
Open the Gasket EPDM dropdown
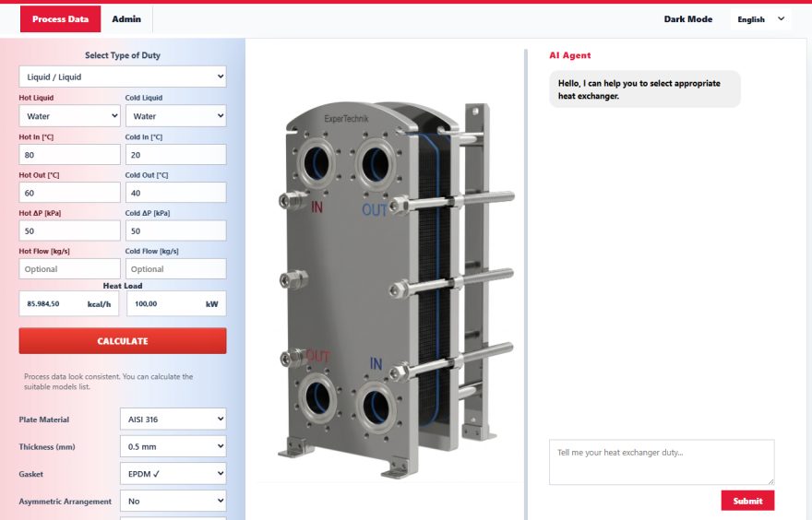pyautogui.click(x=173, y=473)
